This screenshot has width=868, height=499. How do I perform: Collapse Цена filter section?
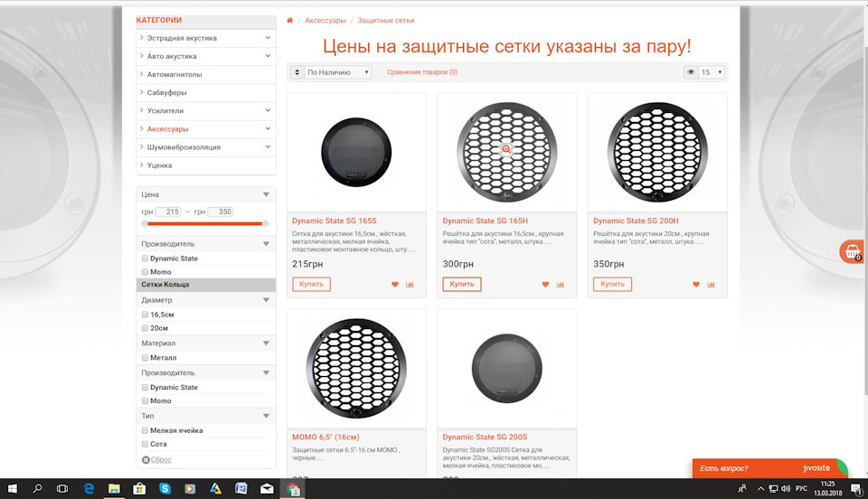point(266,194)
